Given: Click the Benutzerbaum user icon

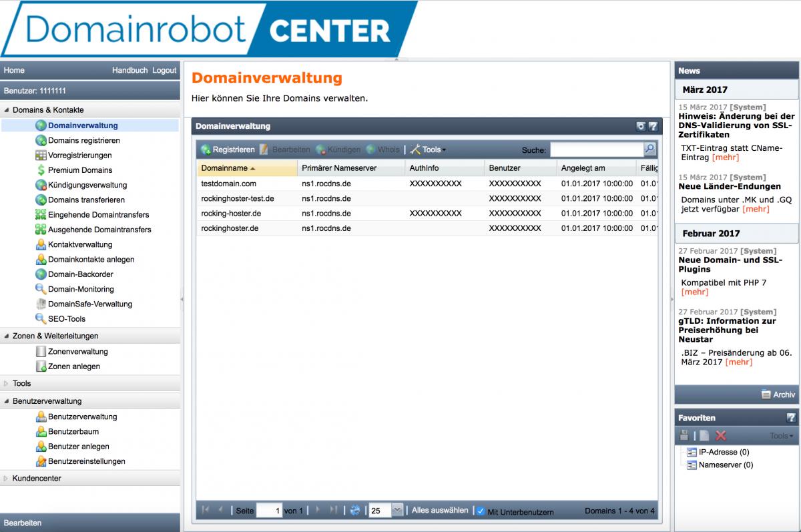Looking at the screenshot, I should coord(41,431).
